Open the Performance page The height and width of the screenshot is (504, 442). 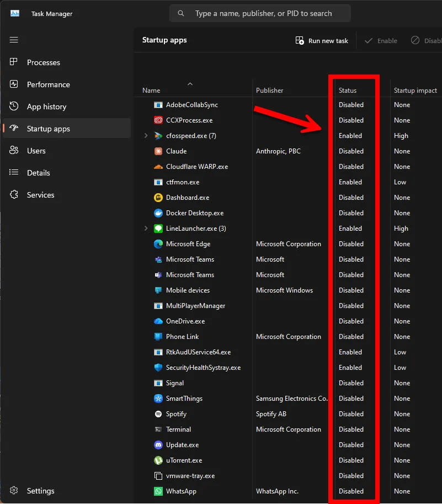pyautogui.click(x=67, y=84)
